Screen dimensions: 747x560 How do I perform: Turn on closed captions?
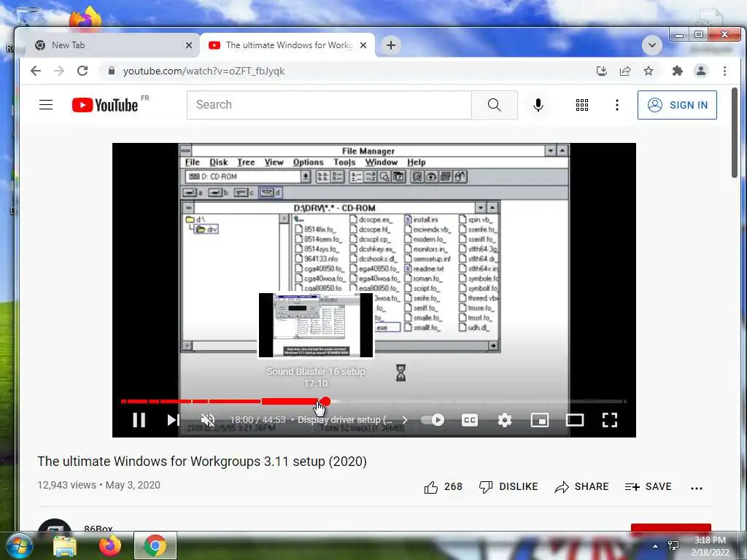click(x=469, y=419)
